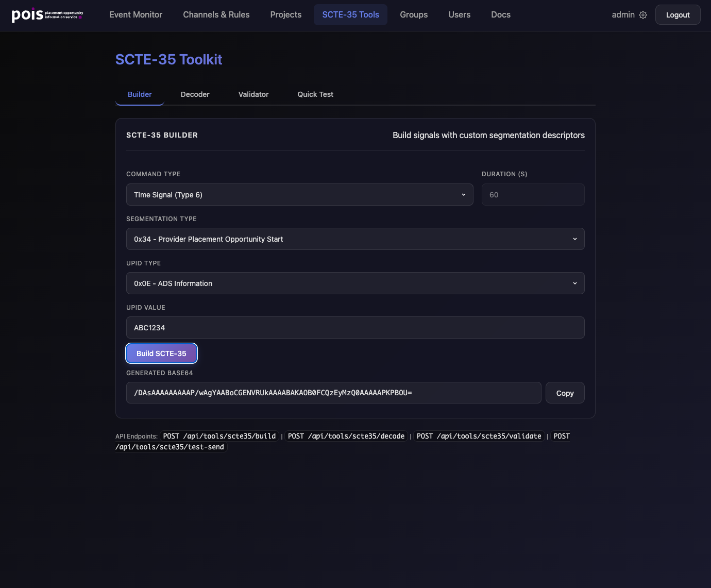Open admin settings gear icon
This screenshot has width=711, height=588.
(643, 15)
